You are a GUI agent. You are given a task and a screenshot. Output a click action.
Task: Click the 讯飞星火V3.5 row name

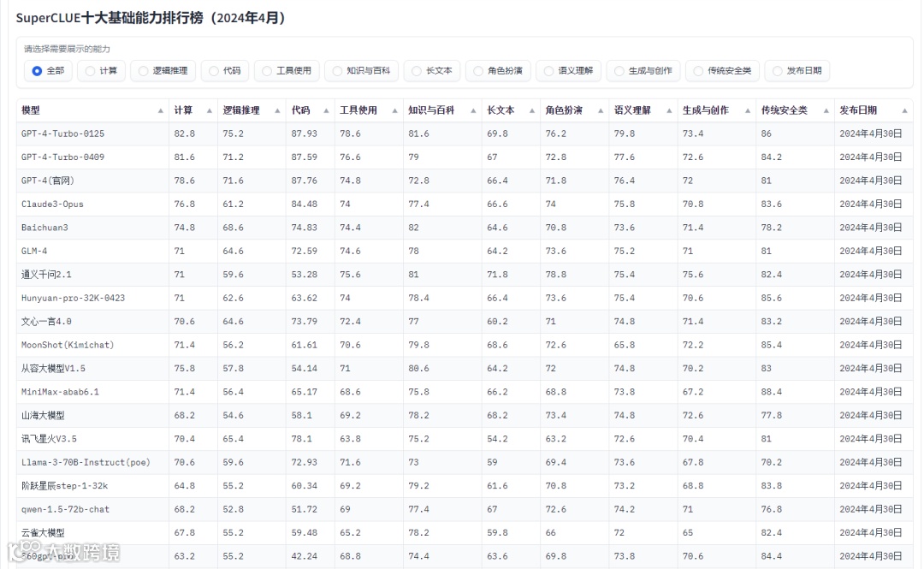point(49,439)
